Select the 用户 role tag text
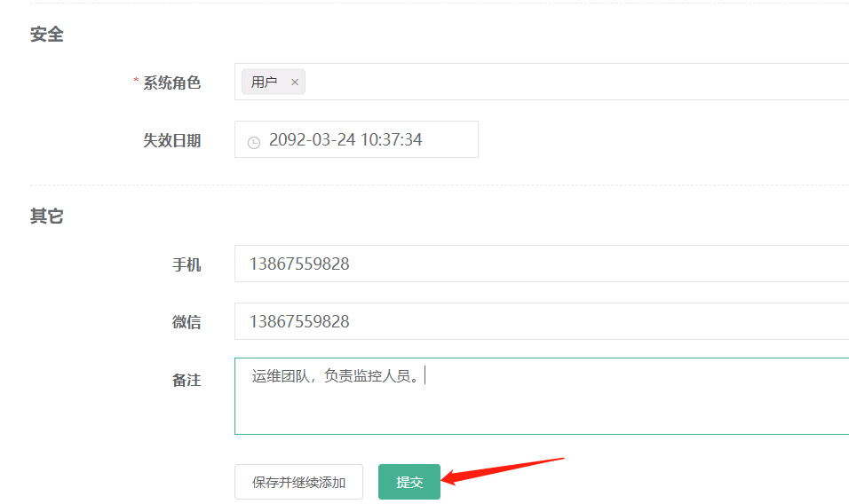The image size is (849, 504). tap(265, 83)
